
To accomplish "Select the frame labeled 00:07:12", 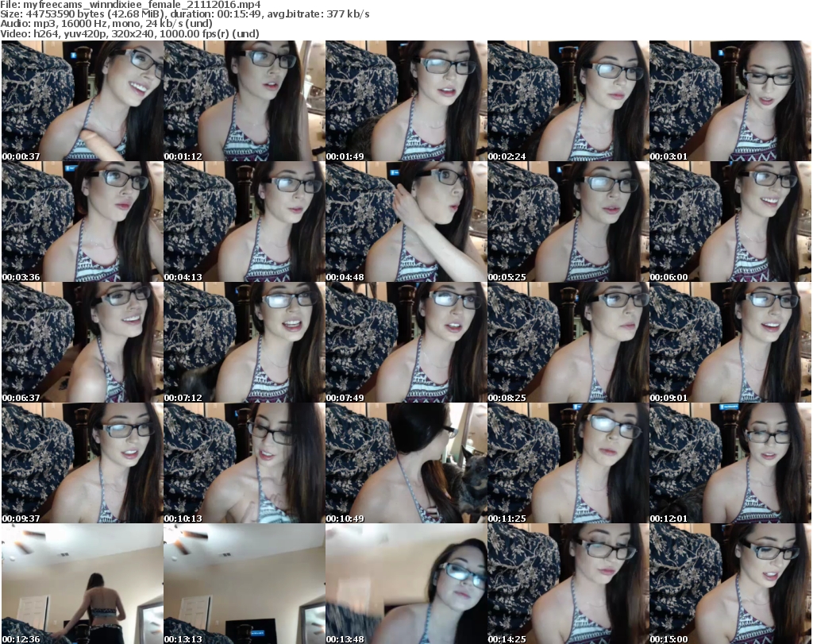I will 245,342.
